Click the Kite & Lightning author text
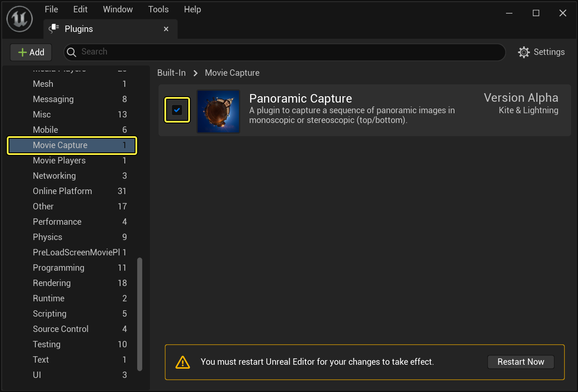Image resolution: width=578 pixels, height=392 pixels. [529, 110]
